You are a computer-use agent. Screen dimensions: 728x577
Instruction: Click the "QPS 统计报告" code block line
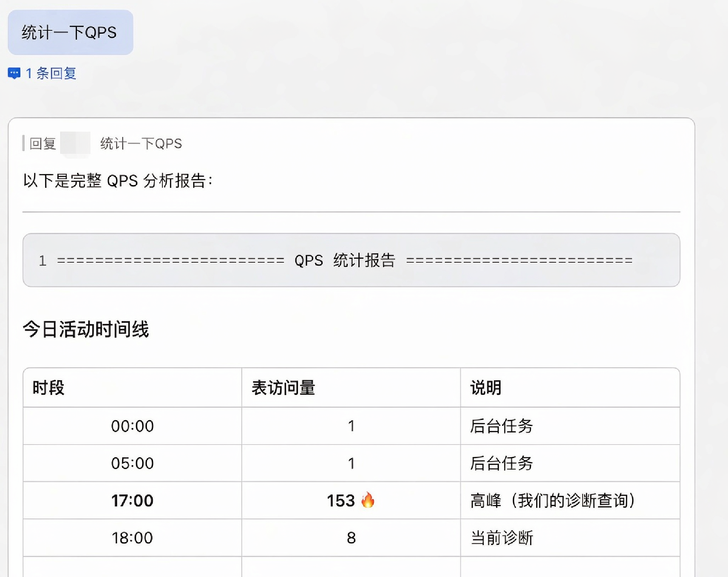coord(351,260)
